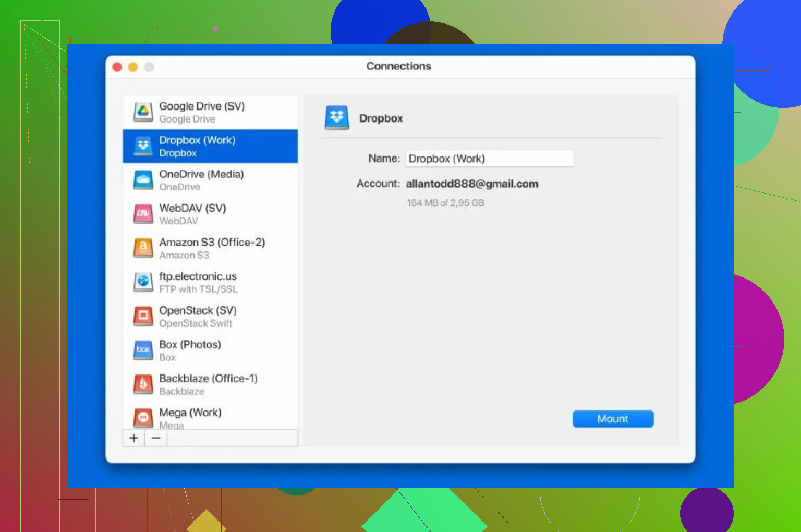Viewport: 801px width, 532px height.
Task: Click storage usage 164 MB of 2,95 GB
Action: tap(445, 203)
